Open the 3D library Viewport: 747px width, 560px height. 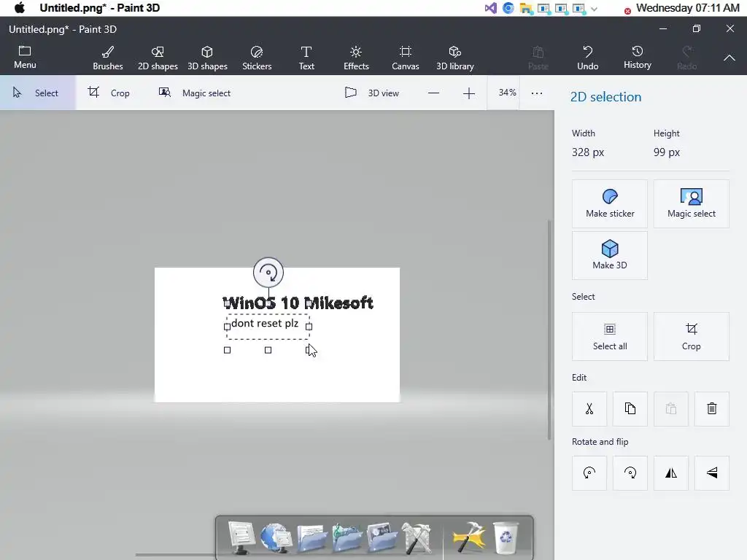tap(455, 58)
